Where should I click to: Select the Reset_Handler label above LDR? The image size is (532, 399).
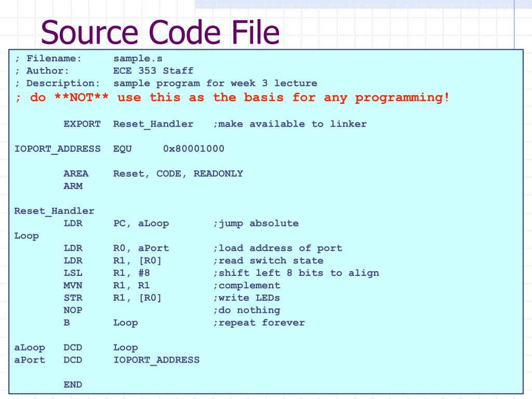click(x=54, y=211)
